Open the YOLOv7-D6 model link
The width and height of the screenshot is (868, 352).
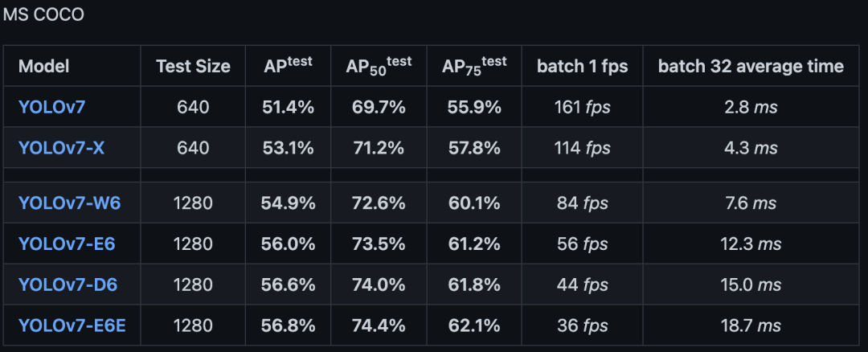click(67, 285)
